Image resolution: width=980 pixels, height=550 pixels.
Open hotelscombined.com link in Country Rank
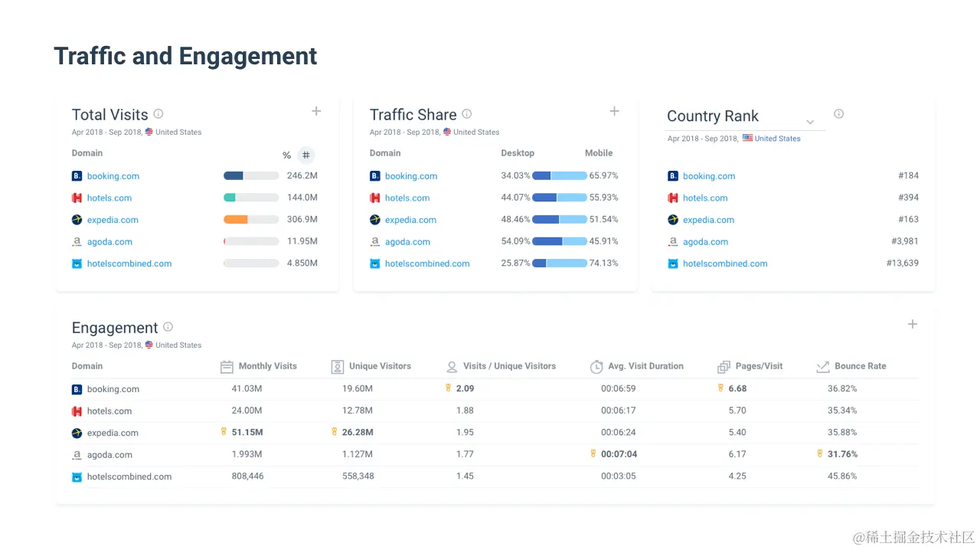coord(725,264)
